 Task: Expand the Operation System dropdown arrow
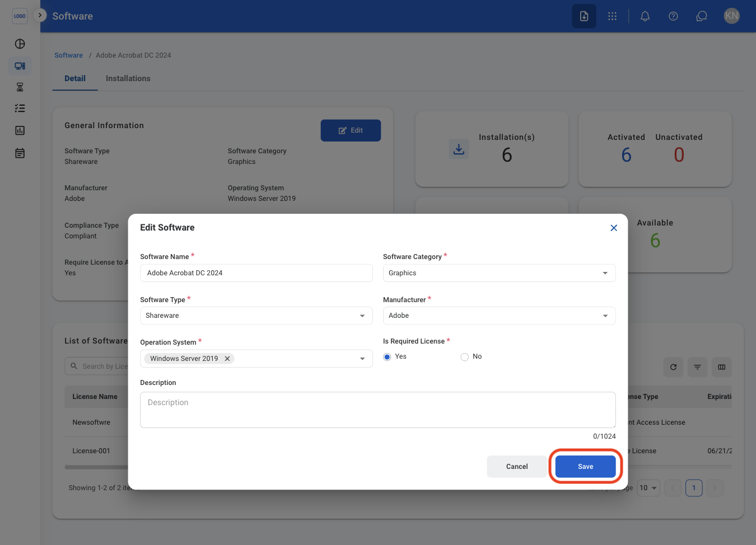click(x=362, y=359)
